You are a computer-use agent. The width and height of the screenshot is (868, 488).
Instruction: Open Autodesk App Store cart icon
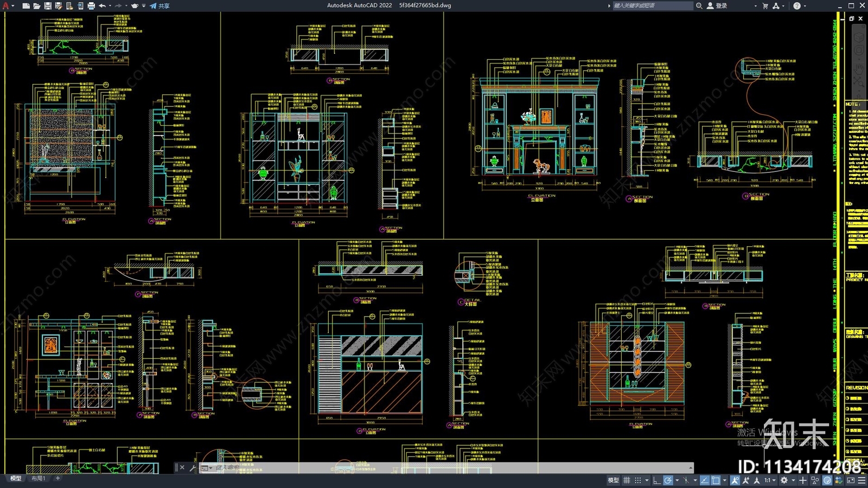click(765, 6)
